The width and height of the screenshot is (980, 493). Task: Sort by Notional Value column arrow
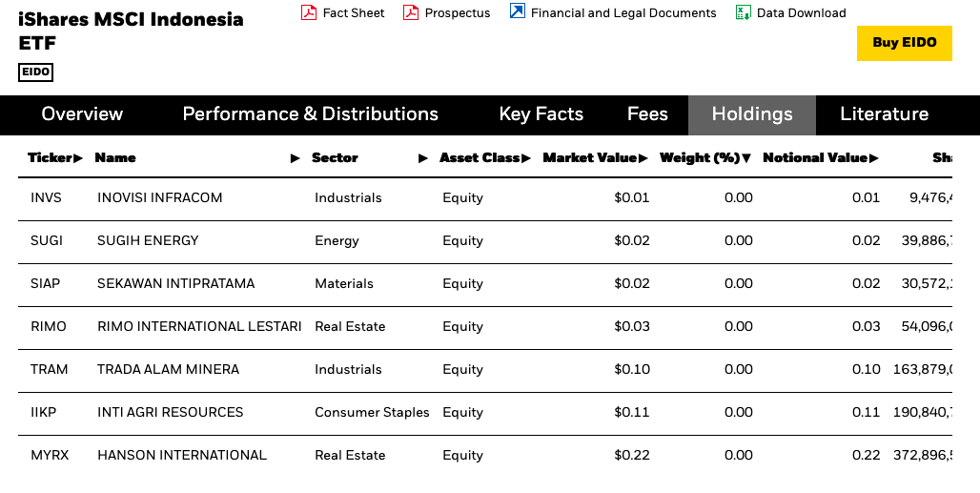873,158
